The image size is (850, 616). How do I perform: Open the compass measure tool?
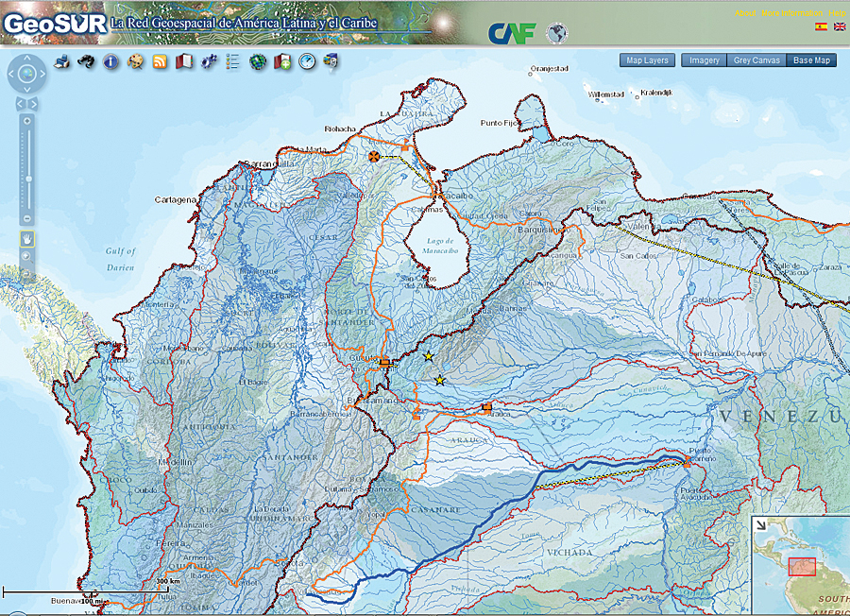[307, 61]
